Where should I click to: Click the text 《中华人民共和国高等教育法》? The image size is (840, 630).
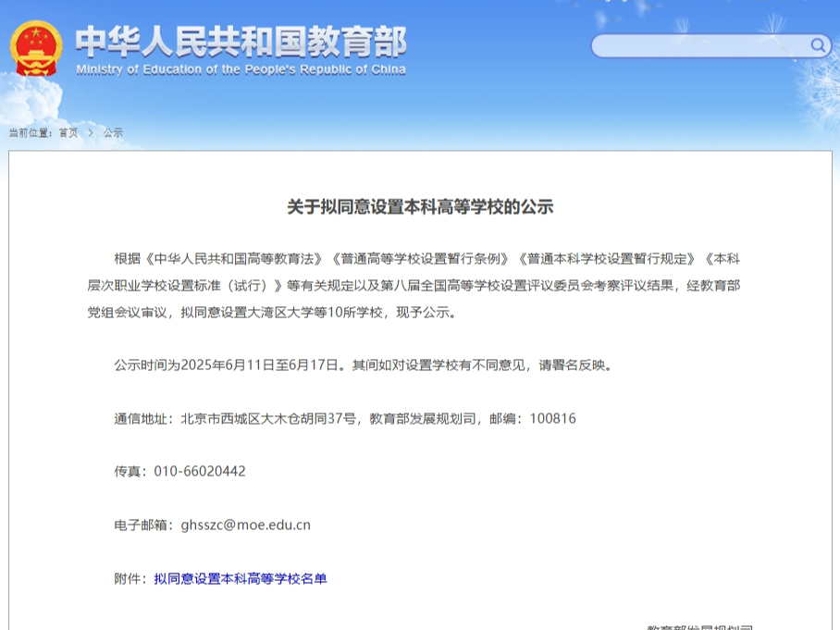click(x=234, y=259)
